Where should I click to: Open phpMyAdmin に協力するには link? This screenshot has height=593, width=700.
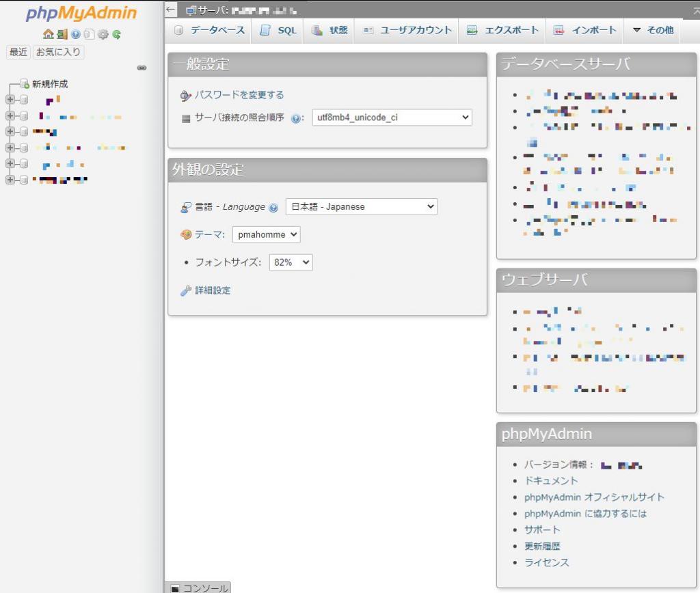[585, 514]
